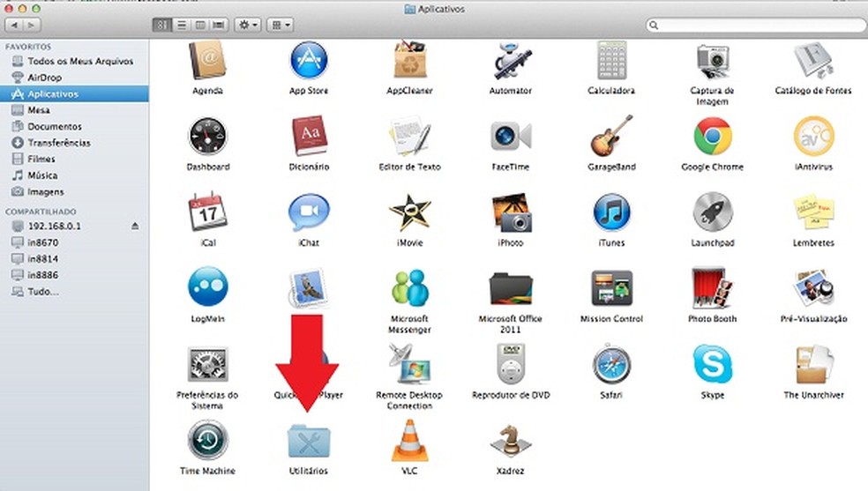Launch the App Store application
Screen dimensions: 868x491
click(309, 60)
